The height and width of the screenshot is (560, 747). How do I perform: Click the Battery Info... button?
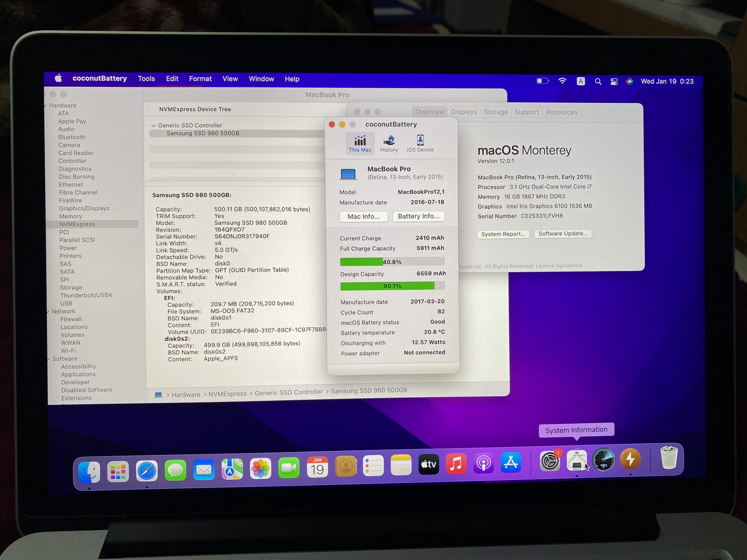tap(418, 216)
